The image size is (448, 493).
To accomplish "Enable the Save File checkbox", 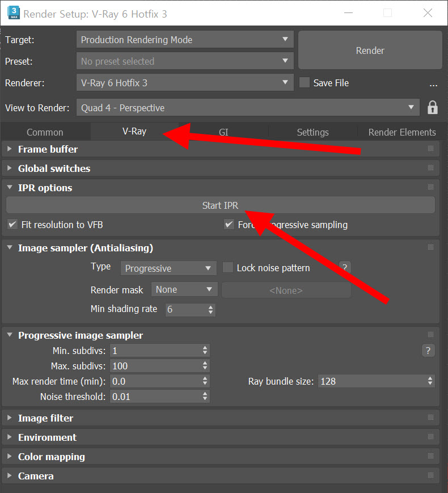I will tap(305, 83).
